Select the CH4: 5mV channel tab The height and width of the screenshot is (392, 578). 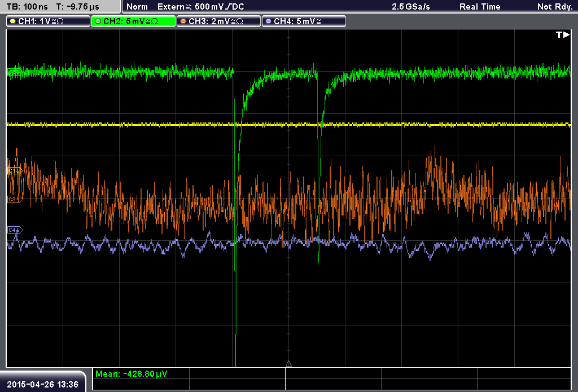(304, 21)
